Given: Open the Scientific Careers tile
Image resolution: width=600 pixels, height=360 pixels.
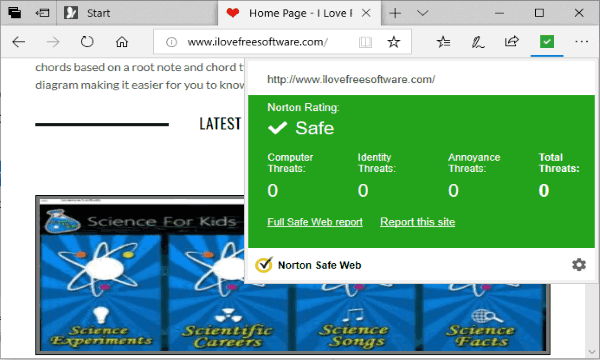Looking at the screenshot, I should click(228, 293).
